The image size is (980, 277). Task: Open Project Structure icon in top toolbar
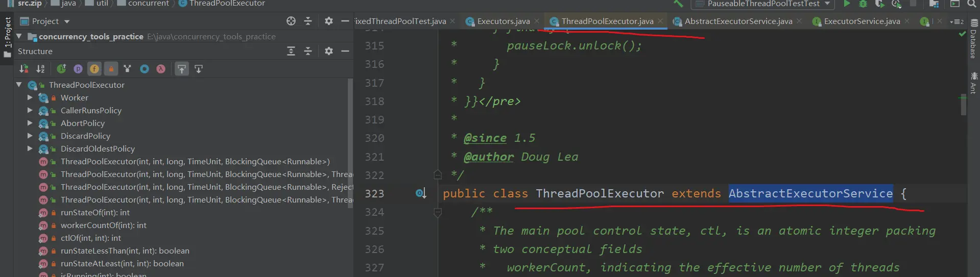(934, 4)
